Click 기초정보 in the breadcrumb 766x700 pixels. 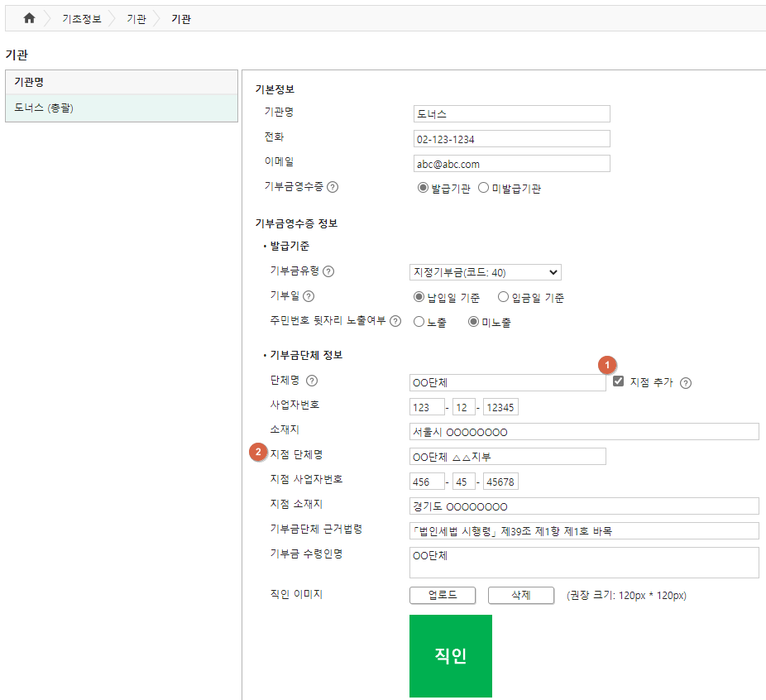[x=81, y=18]
